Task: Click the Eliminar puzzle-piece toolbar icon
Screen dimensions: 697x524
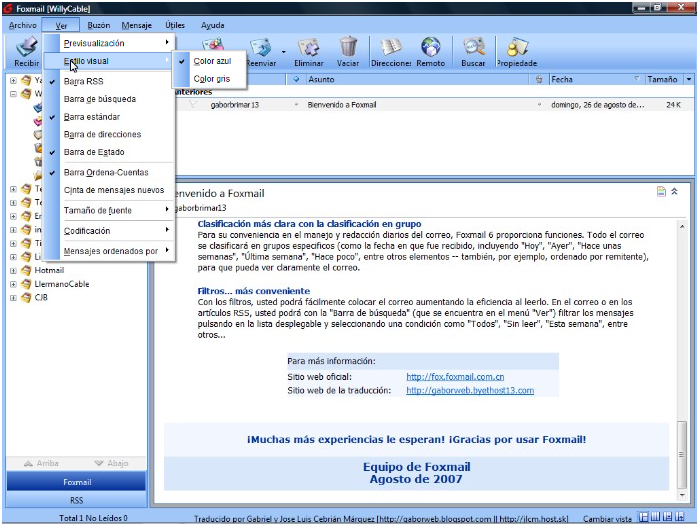Action: 308,47
